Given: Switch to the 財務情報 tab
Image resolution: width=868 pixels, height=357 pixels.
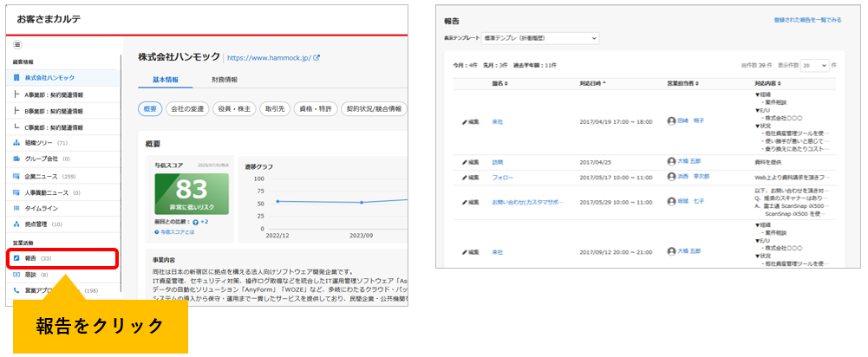Looking at the screenshot, I should [x=225, y=80].
